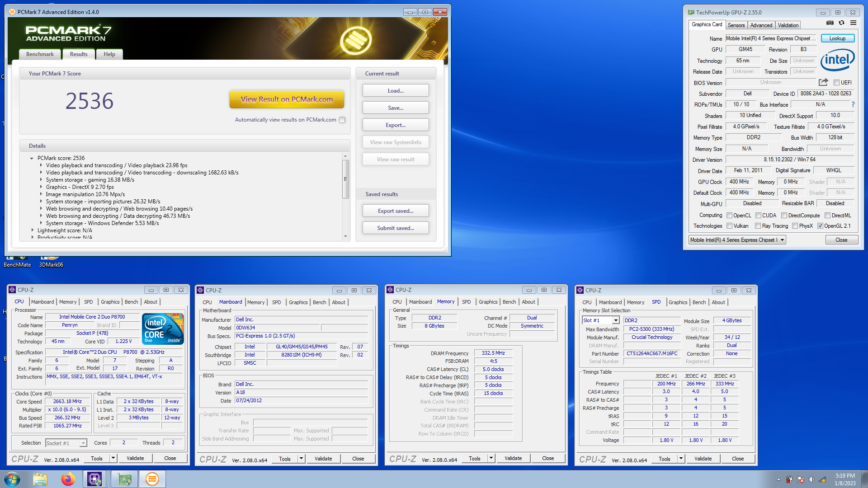This screenshot has height=488, width=868.
Task: Open the volume control tray icon
Action: click(811, 479)
